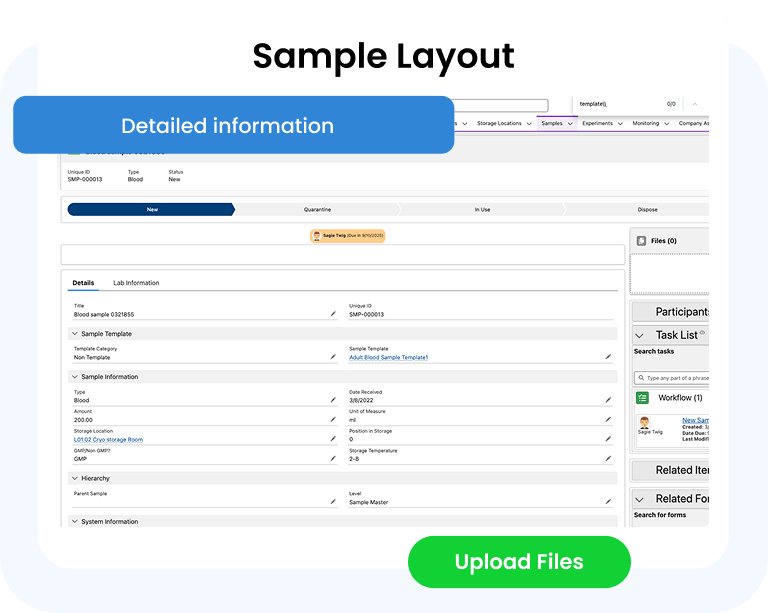Open the New Sam... task link
This screenshot has height=613, width=769.
click(695, 420)
